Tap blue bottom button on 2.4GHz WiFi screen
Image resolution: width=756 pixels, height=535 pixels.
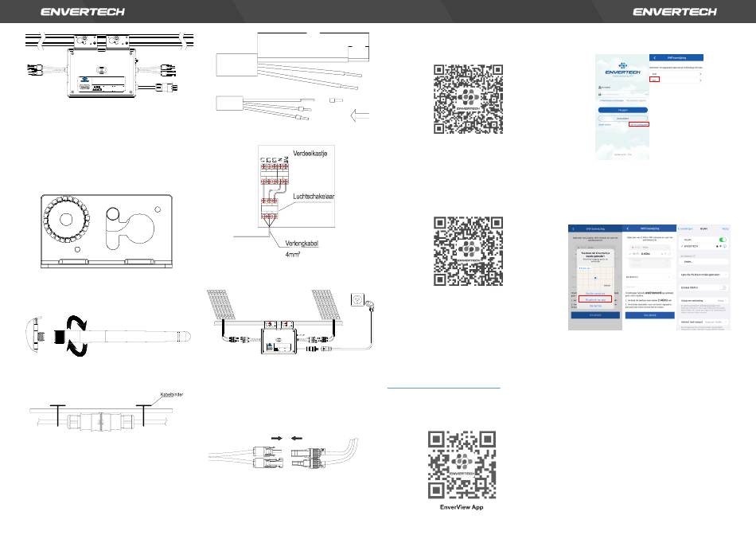[650, 315]
